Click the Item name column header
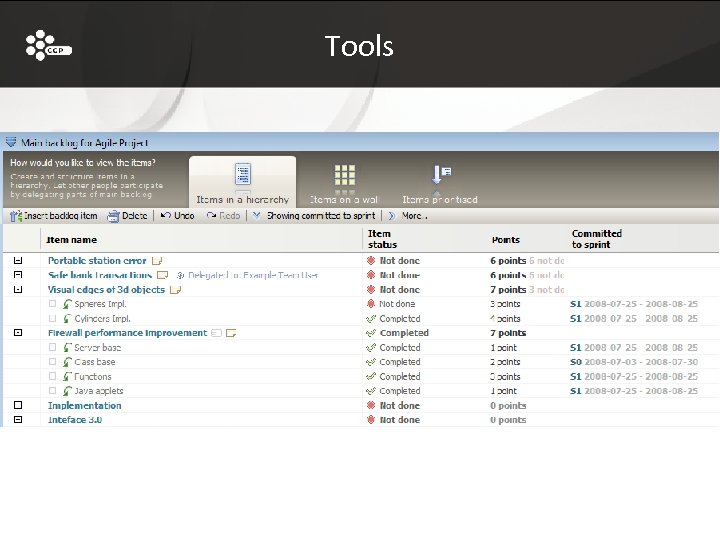720x540 pixels. click(x=71, y=240)
